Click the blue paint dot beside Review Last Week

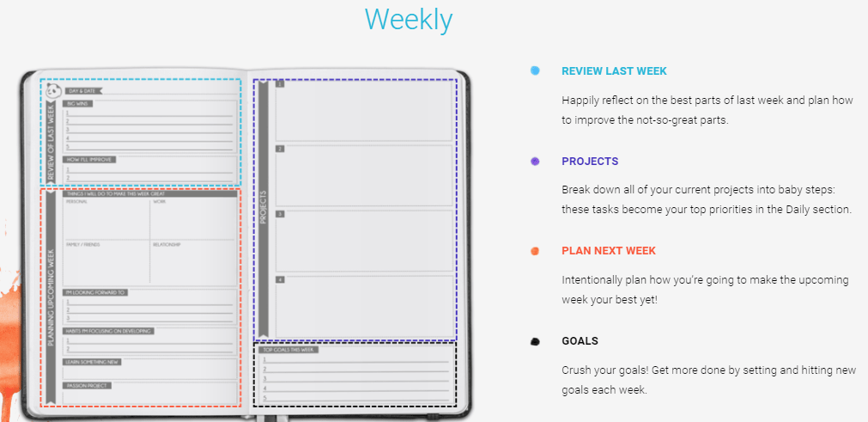click(x=535, y=70)
